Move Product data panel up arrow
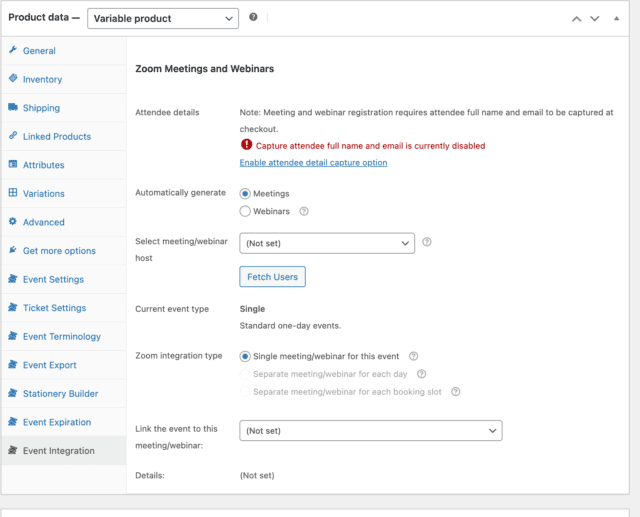Screen dimensions: 640x517 click(x=576, y=18)
